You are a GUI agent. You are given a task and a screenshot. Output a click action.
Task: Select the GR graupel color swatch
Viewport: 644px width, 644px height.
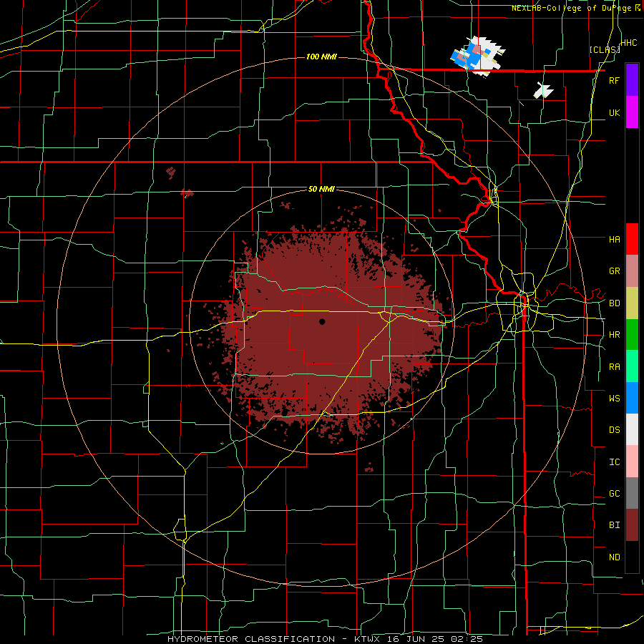point(632,271)
